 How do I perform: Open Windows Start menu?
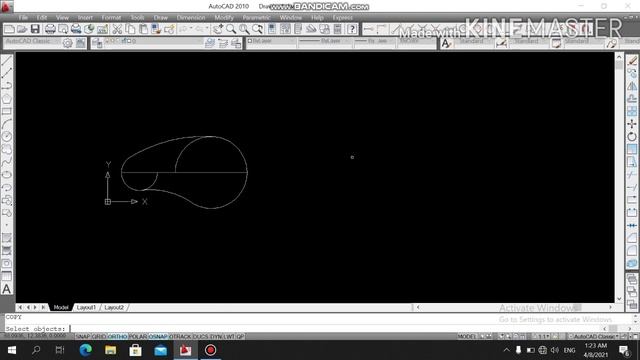[12, 350]
